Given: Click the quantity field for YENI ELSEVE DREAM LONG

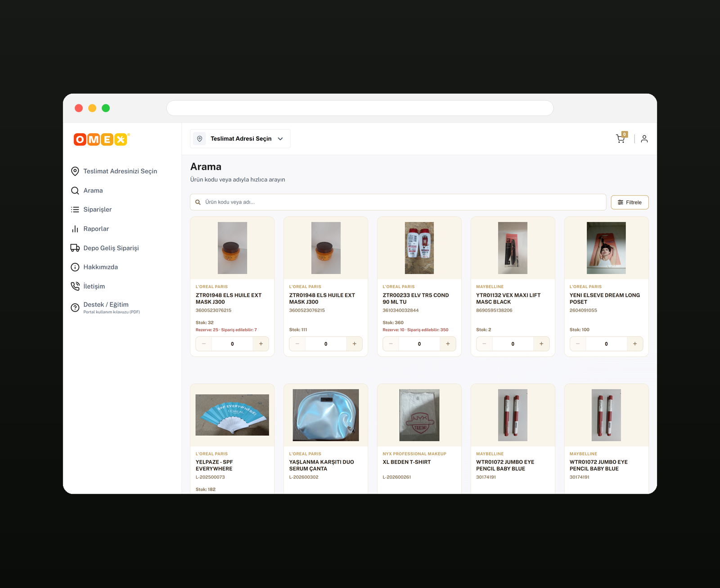Looking at the screenshot, I should [x=606, y=344].
